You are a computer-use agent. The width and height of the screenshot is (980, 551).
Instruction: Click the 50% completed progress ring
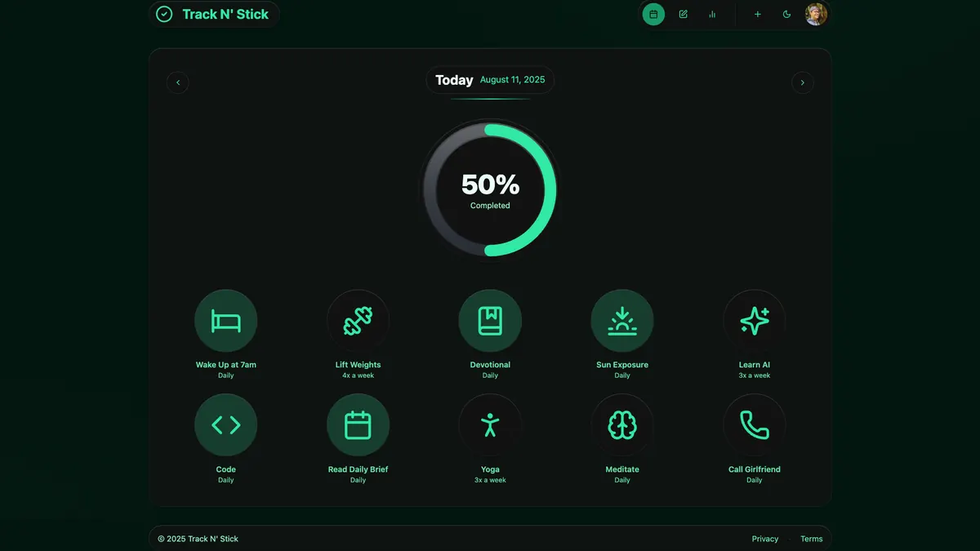490,189
